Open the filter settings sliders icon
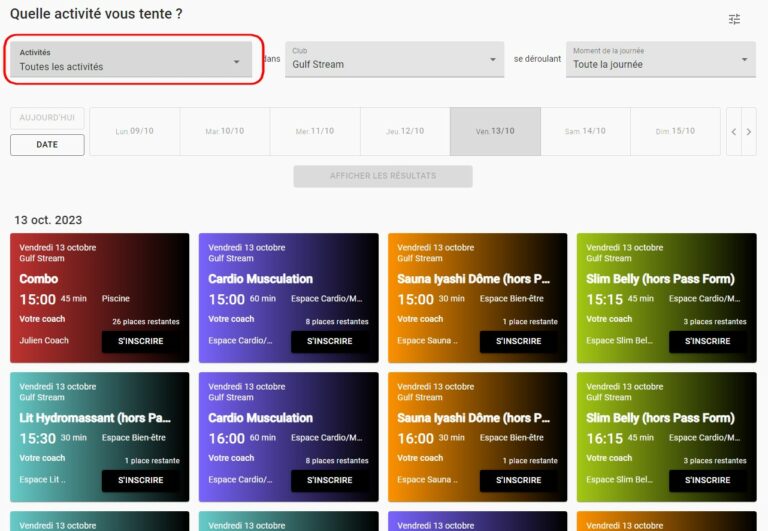Image resolution: width=768 pixels, height=531 pixels. (x=734, y=19)
